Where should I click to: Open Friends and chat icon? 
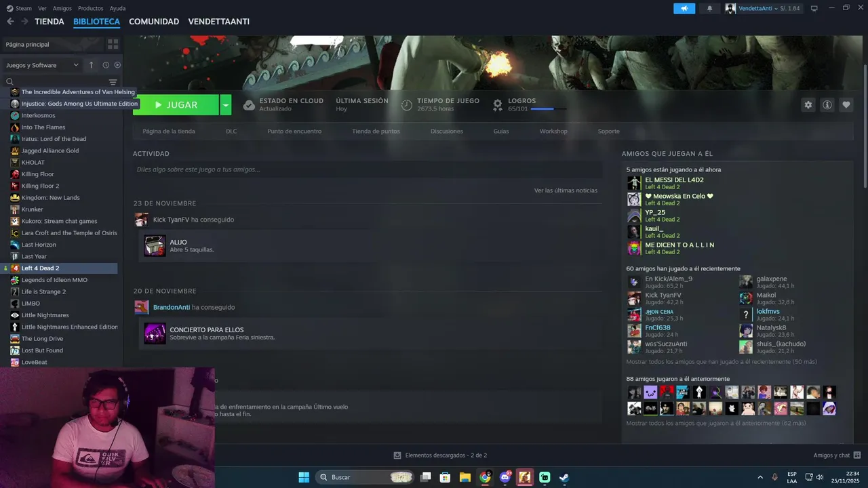(857, 455)
